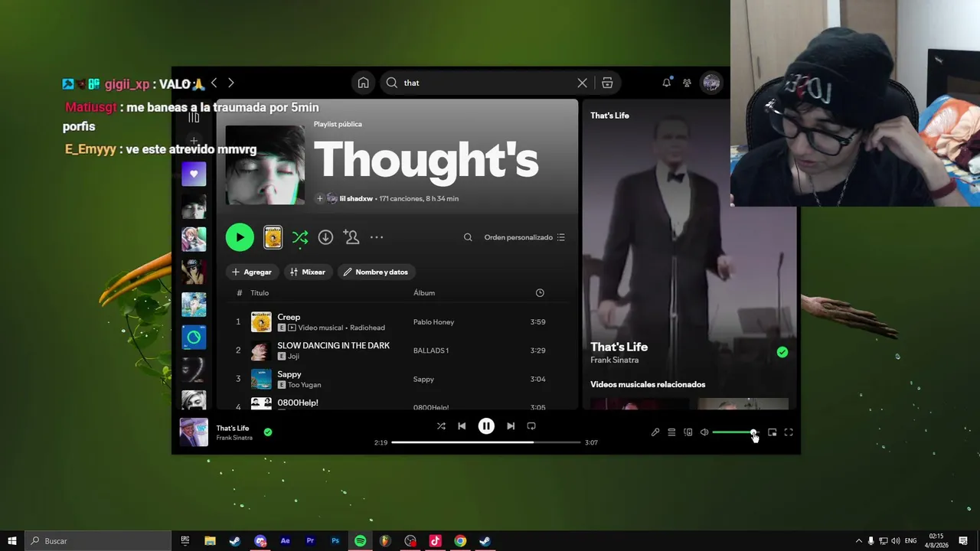
Task: Open After Effects from taskbar
Action: pos(286,541)
